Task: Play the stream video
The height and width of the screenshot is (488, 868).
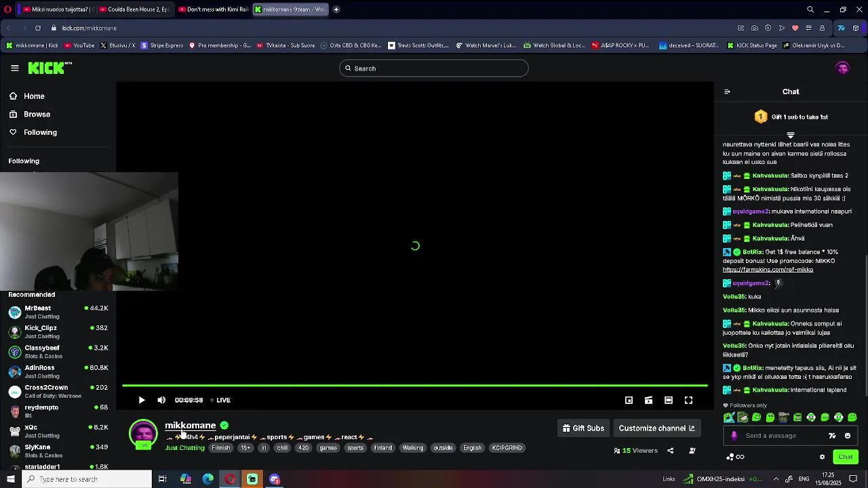Action: point(142,400)
